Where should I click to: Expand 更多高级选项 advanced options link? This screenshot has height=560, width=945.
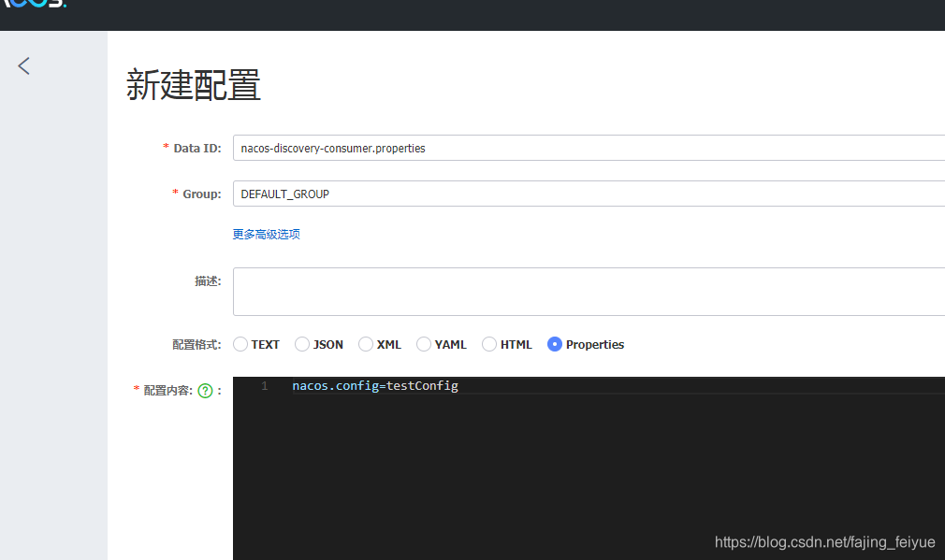(267, 235)
